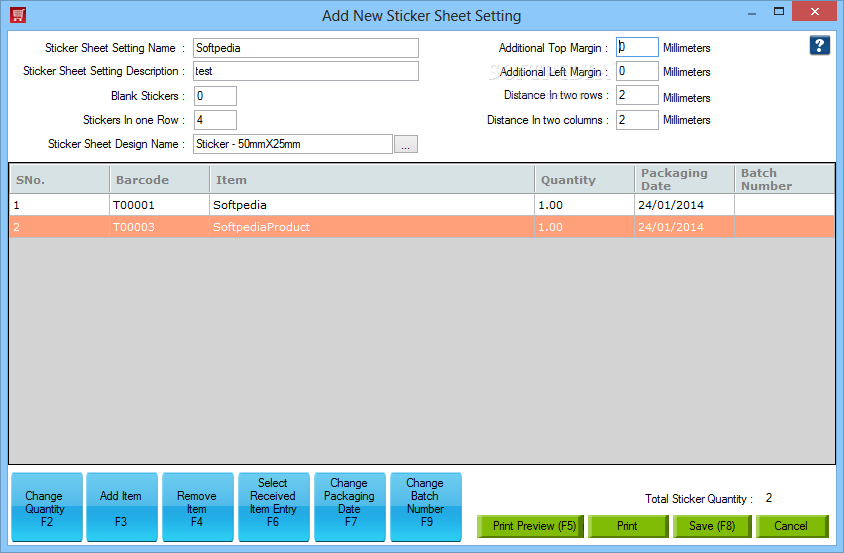This screenshot has height=553, width=844.
Task: Click packaging date in the T00001 row
Action: pos(685,205)
